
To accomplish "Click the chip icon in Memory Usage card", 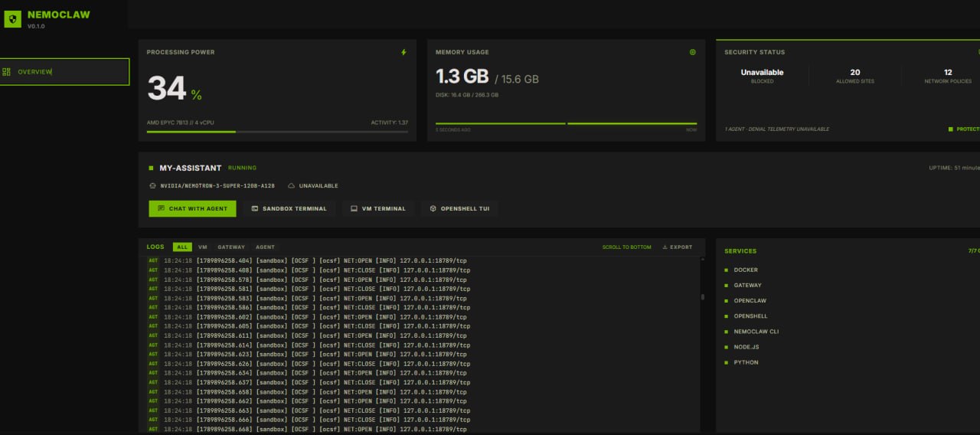I will (693, 52).
